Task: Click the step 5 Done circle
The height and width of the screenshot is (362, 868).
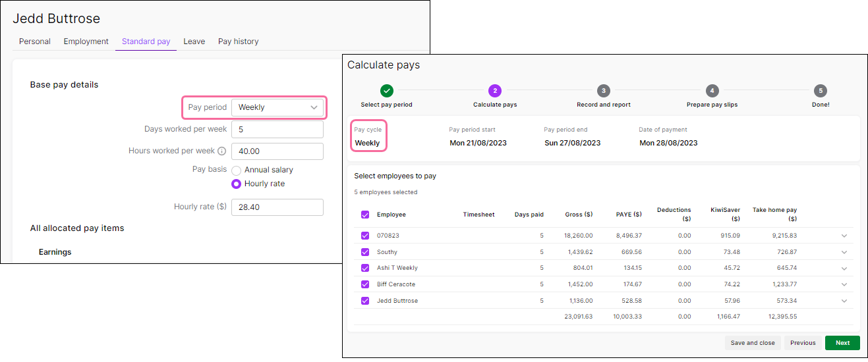Action: coord(820,91)
